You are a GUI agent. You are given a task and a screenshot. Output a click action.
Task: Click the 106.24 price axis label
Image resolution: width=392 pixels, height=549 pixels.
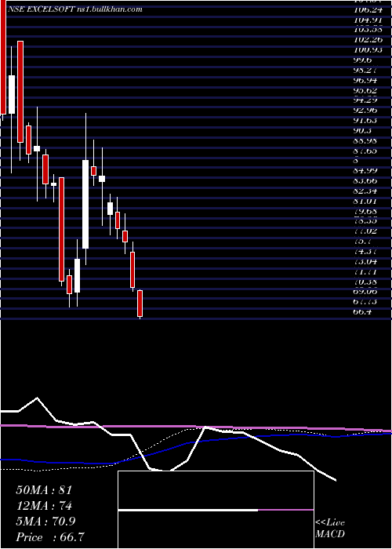pos(368,10)
